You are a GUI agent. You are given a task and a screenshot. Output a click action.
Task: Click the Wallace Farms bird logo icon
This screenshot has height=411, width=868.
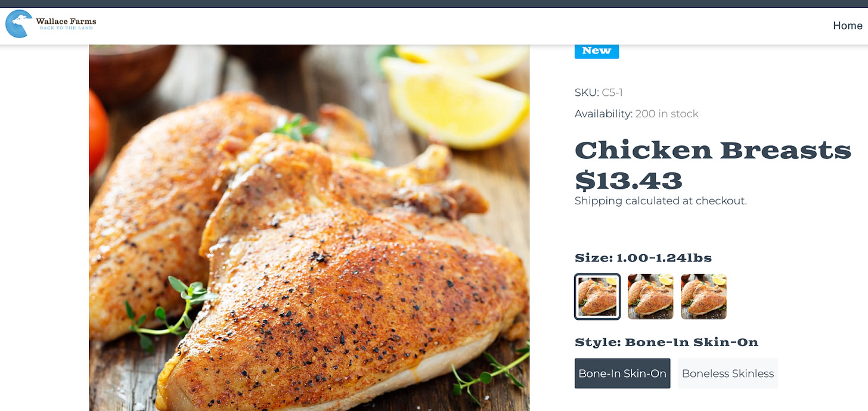[x=18, y=24]
